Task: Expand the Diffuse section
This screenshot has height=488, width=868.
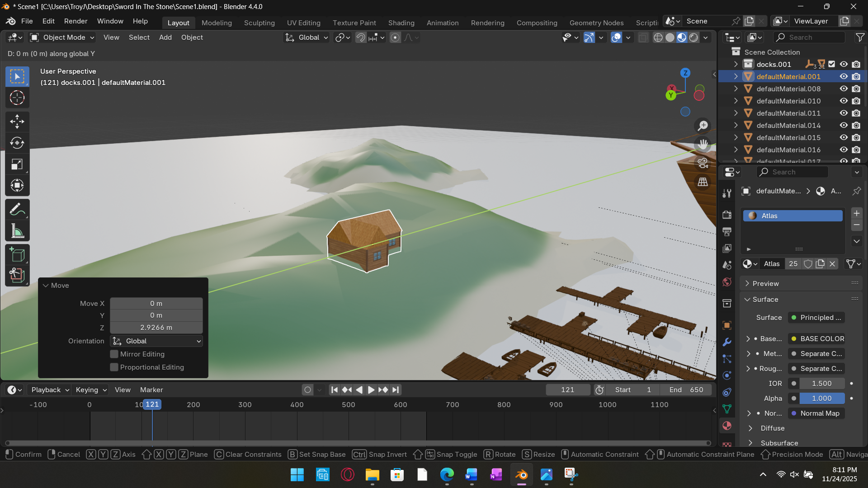Action: tap(772, 428)
